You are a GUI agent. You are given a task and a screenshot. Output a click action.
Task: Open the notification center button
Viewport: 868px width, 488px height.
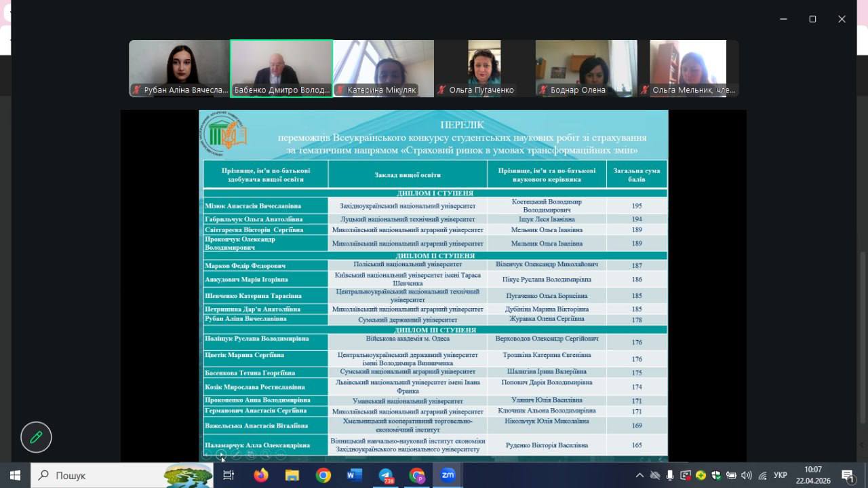[848, 475]
